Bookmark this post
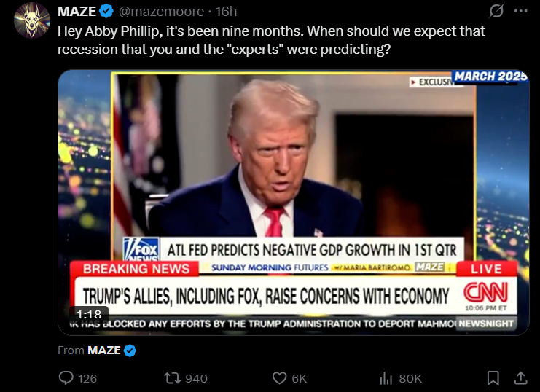Screen dimensions: 540x392 point(493,378)
